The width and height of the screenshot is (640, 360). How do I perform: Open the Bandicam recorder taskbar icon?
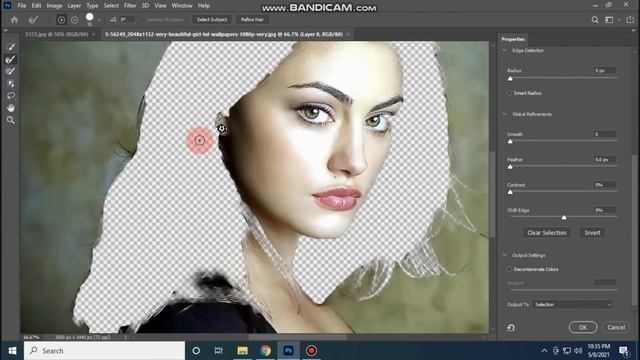click(311, 351)
